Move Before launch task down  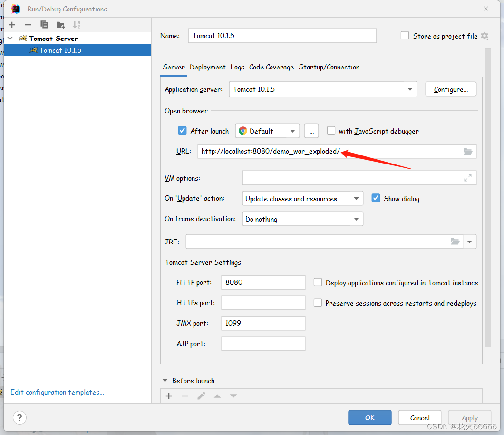(233, 396)
